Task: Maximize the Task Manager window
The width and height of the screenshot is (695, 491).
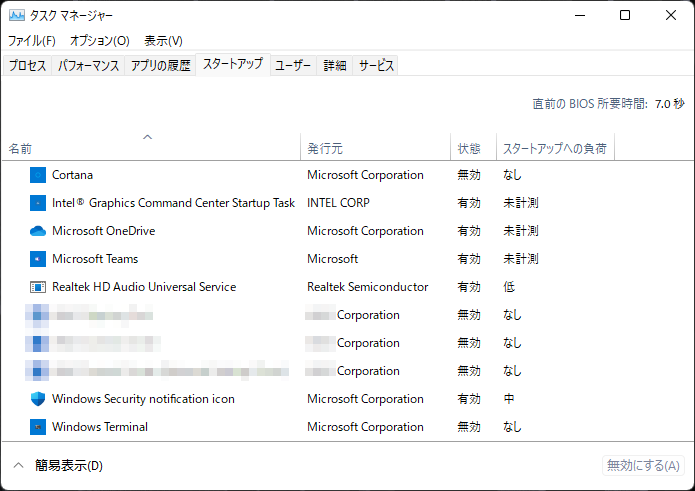Action: pos(625,15)
